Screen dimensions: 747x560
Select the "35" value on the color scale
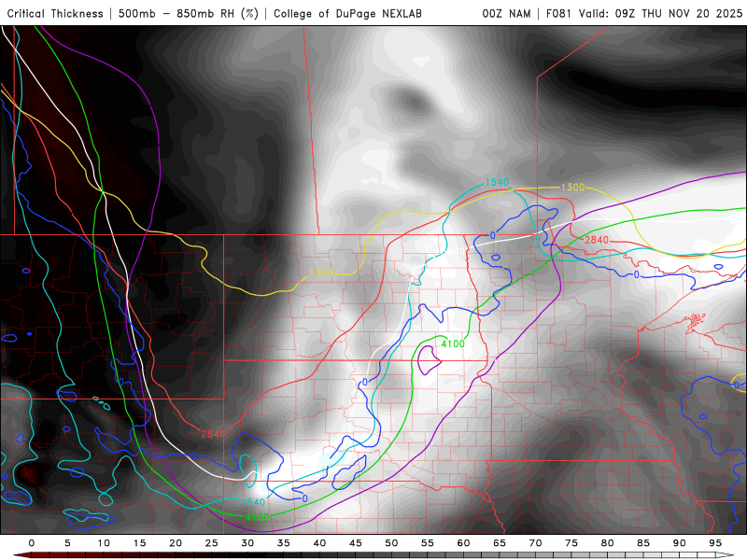tap(284, 543)
